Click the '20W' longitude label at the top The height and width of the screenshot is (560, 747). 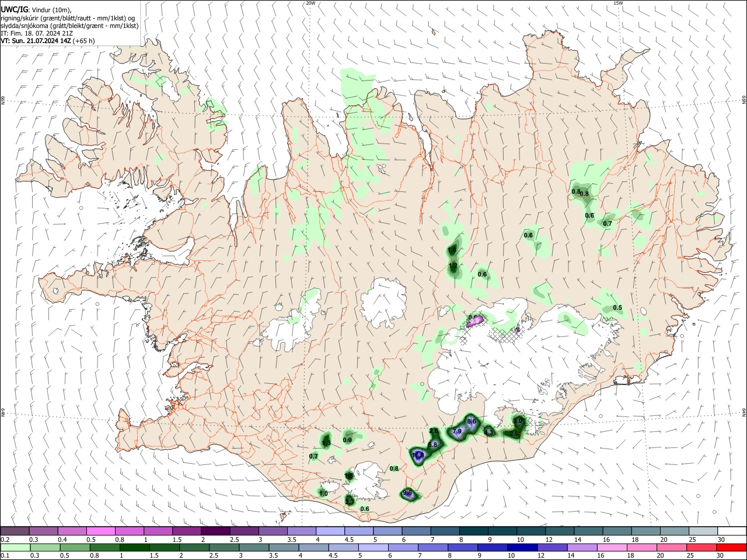point(311,3)
